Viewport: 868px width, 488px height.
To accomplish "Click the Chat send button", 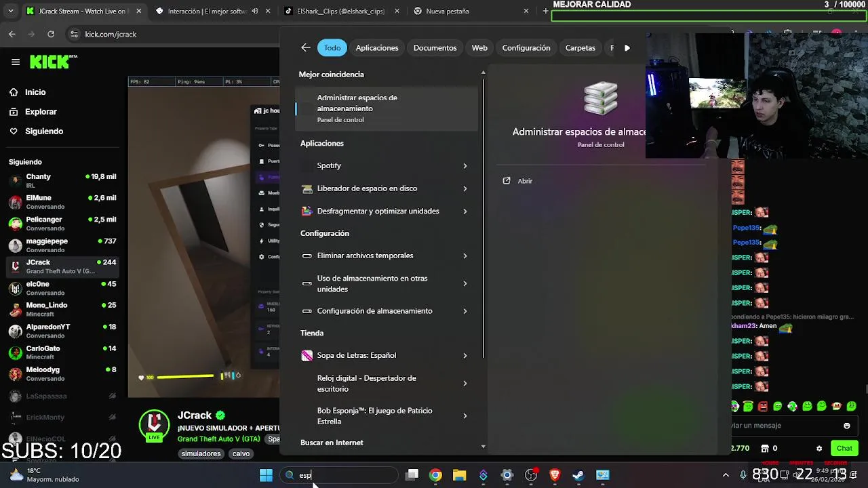I will tap(844, 448).
